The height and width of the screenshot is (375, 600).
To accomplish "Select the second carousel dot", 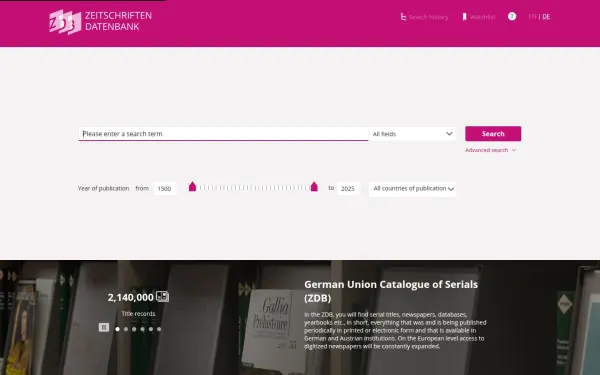I will point(126,329).
